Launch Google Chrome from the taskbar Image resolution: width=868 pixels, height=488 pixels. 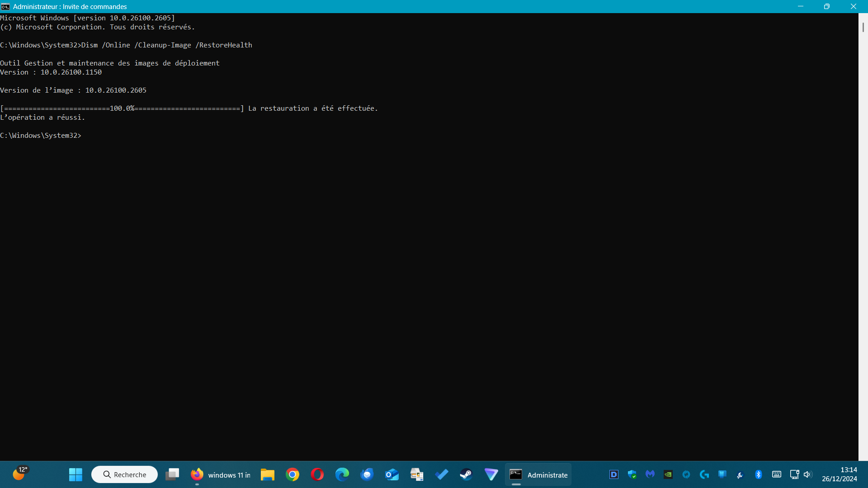coord(292,474)
